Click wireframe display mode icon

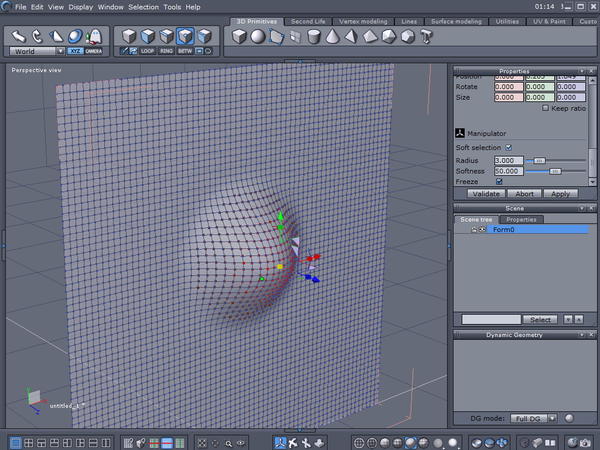(x=359, y=443)
